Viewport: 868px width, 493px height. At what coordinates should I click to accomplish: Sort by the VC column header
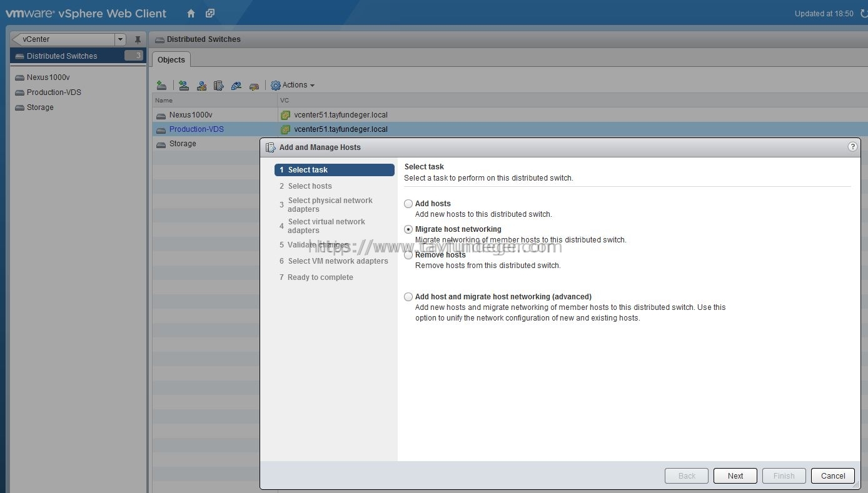point(572,100)
